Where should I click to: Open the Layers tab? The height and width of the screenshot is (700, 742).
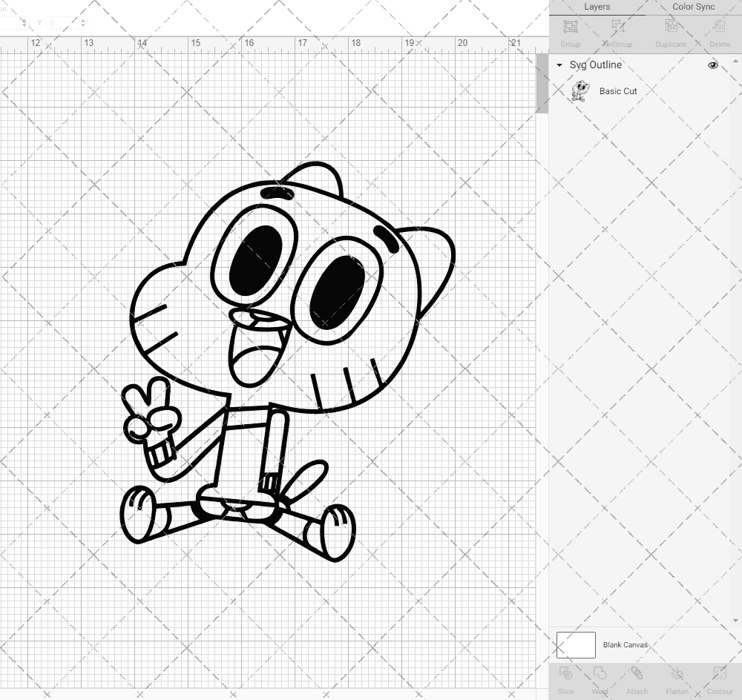tap(597, 7)
